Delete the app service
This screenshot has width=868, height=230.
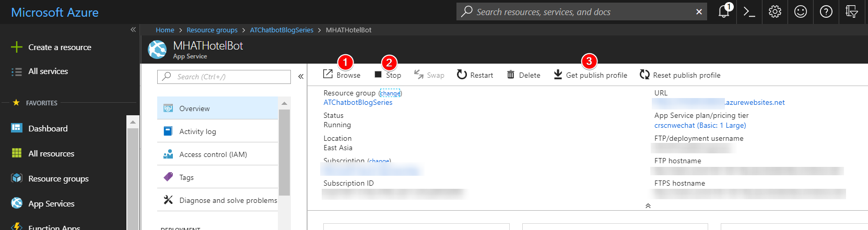524,75
